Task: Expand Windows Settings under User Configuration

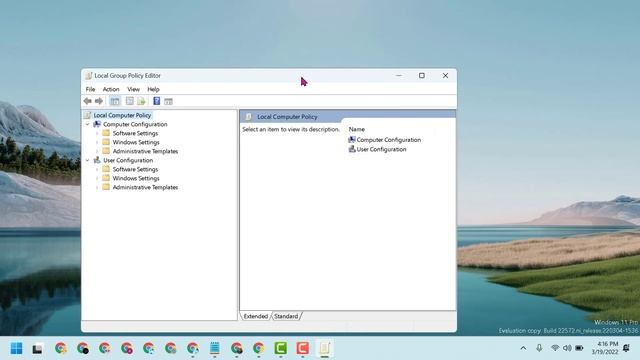Action: 97,178
